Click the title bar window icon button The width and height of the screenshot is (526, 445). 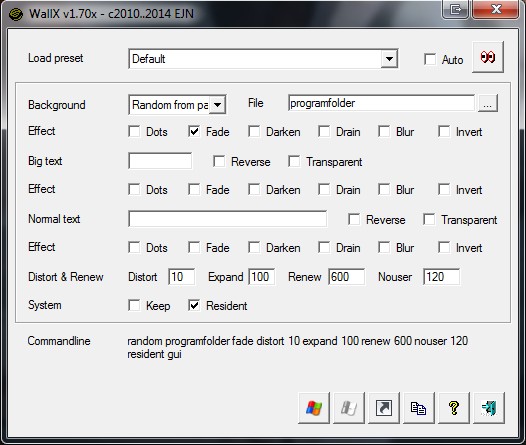pos(455,9)
